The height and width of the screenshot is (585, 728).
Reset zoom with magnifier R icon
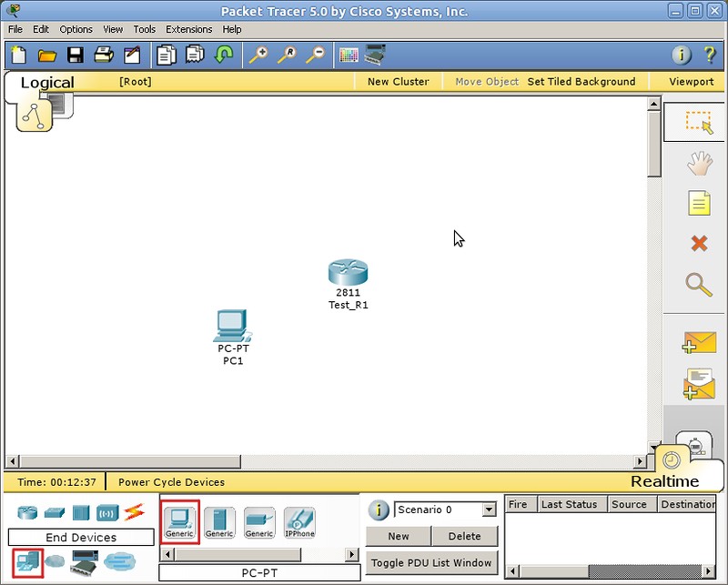click(287, 55)
